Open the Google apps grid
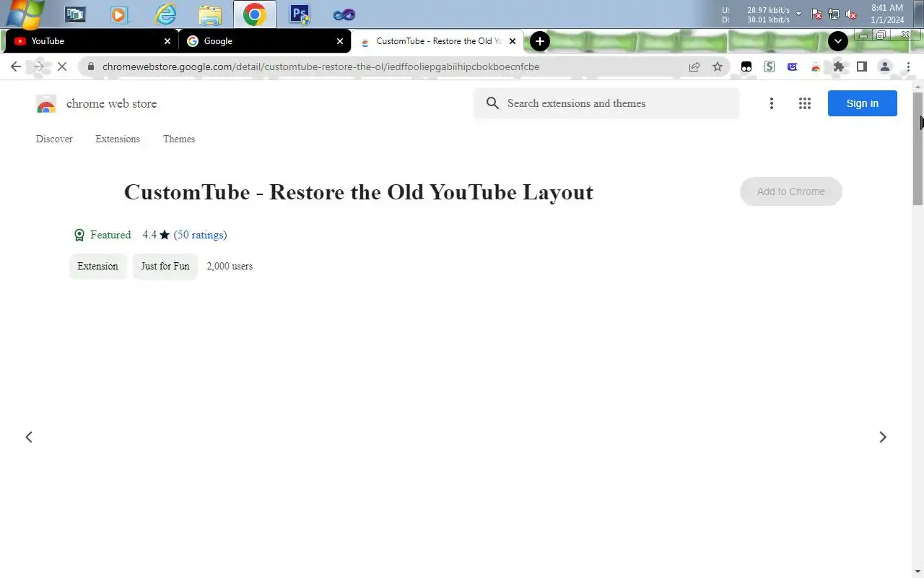This screenshot has height=578, width=924. (805, 103)
